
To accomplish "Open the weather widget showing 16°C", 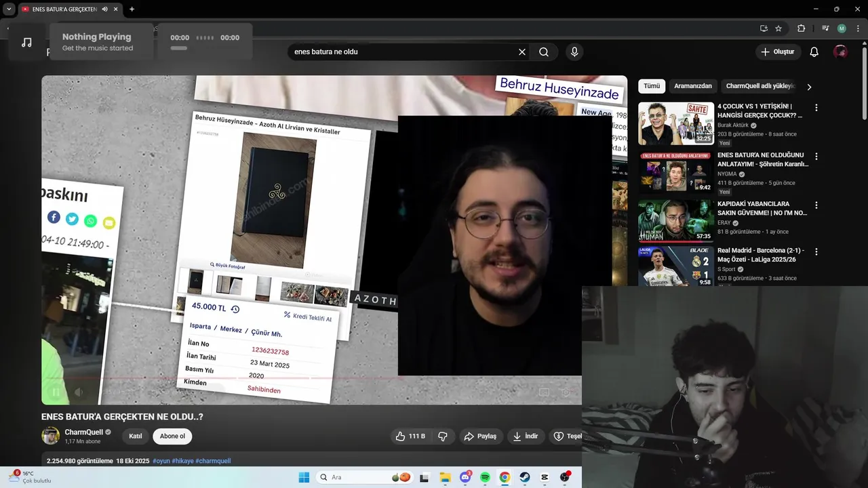I will (x=28, y=477).
